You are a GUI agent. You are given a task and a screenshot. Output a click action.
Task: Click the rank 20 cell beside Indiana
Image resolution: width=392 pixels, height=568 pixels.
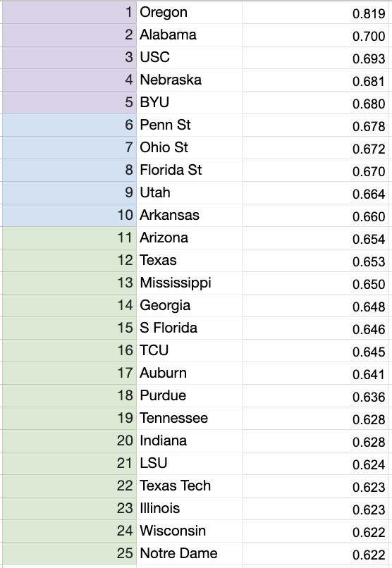tap(69, 441)
